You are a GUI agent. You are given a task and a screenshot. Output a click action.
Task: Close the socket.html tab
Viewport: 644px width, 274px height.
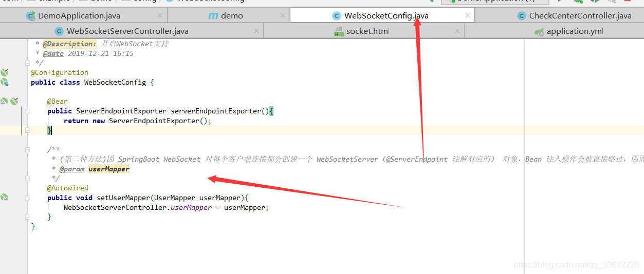tap(457, 31)
